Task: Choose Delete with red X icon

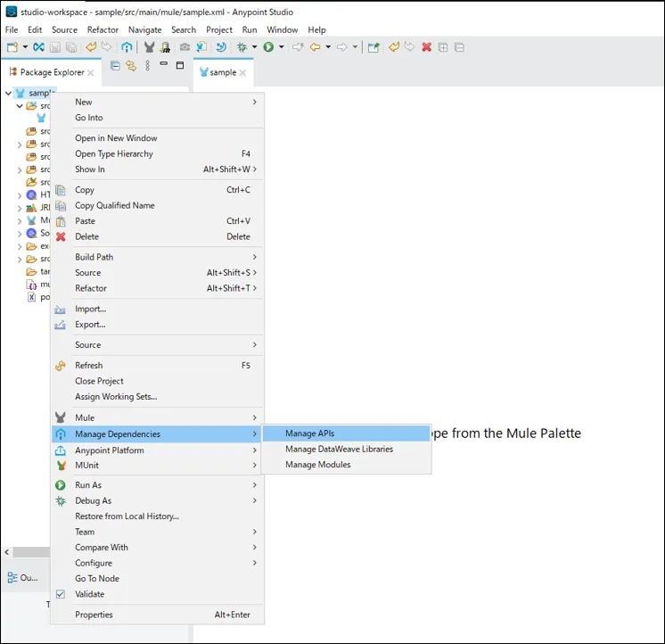Action: (158, 236)
